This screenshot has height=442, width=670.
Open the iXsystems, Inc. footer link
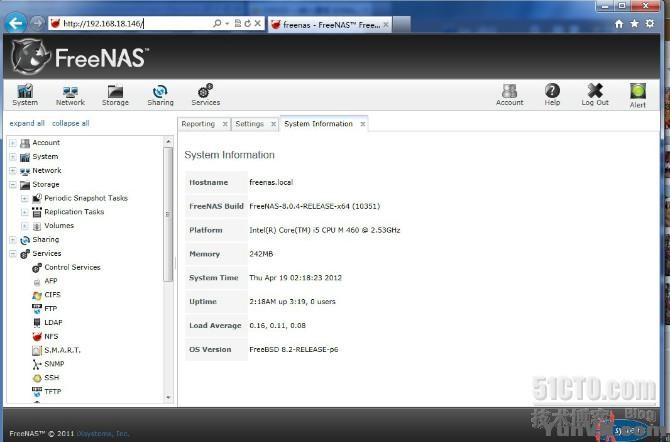(103, 433)
